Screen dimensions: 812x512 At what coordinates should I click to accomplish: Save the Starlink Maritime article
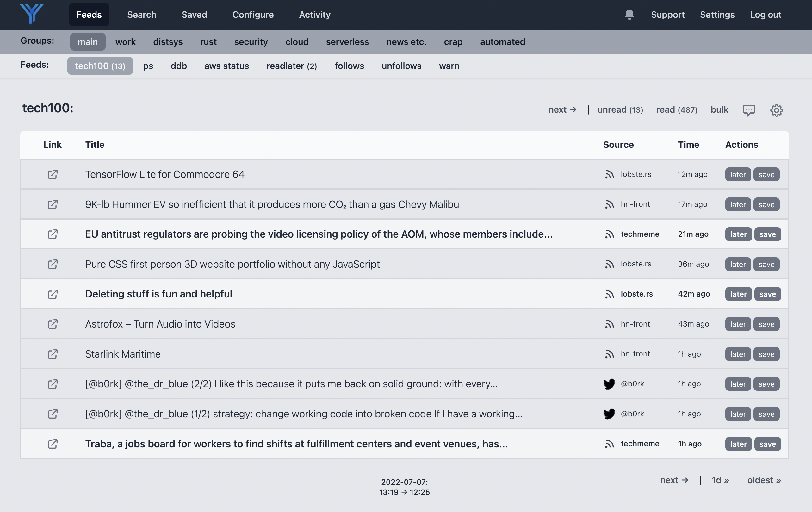tap(766, 354)
